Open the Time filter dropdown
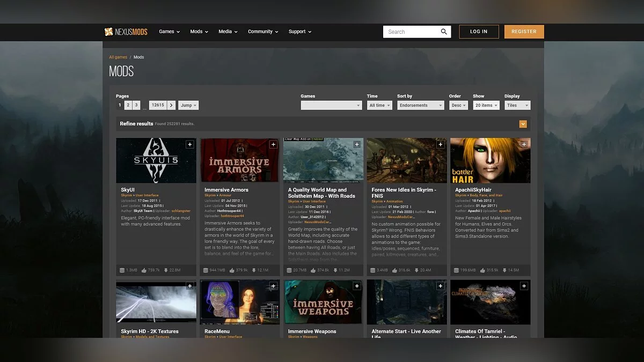 pyautogui.click(x=380, y=105)
